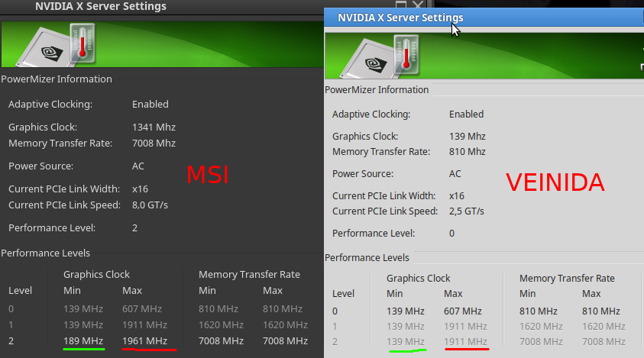
Task: Click the red VEINIDA label
Action: (555, 182)
